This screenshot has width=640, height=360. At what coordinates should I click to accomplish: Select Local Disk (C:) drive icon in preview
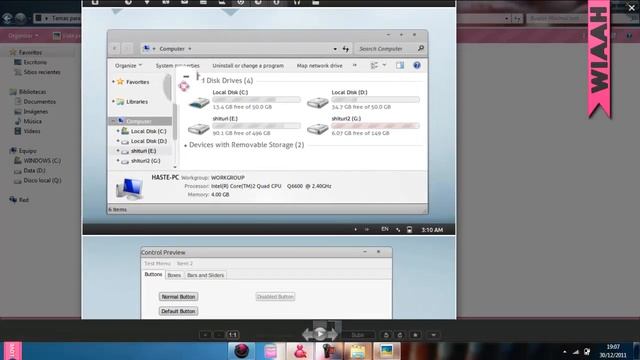click(199, 102)
